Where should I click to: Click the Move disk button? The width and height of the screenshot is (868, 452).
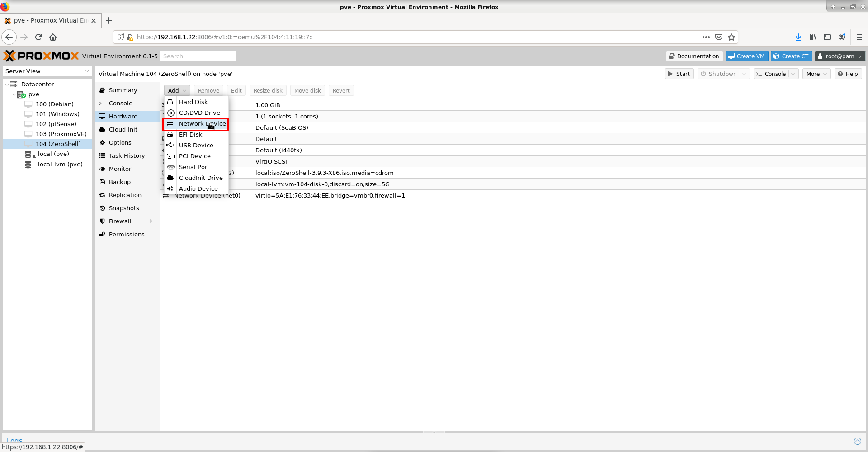click(x=307, y=90)
